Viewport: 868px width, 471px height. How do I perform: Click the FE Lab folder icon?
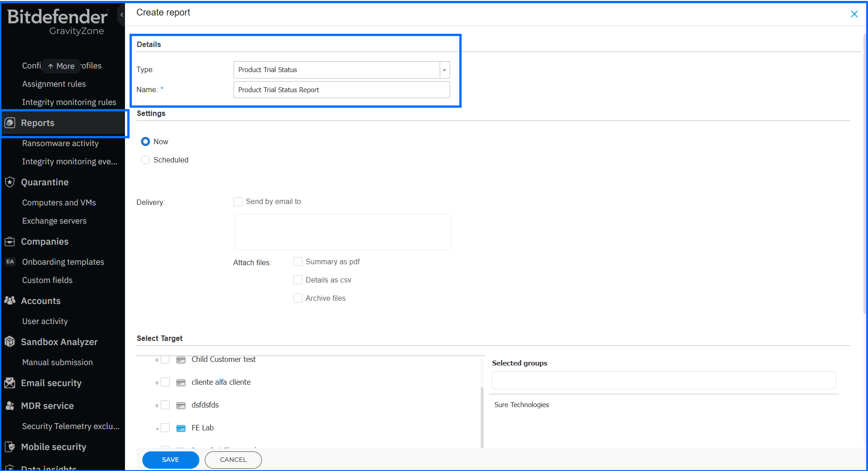click(181, 428)
